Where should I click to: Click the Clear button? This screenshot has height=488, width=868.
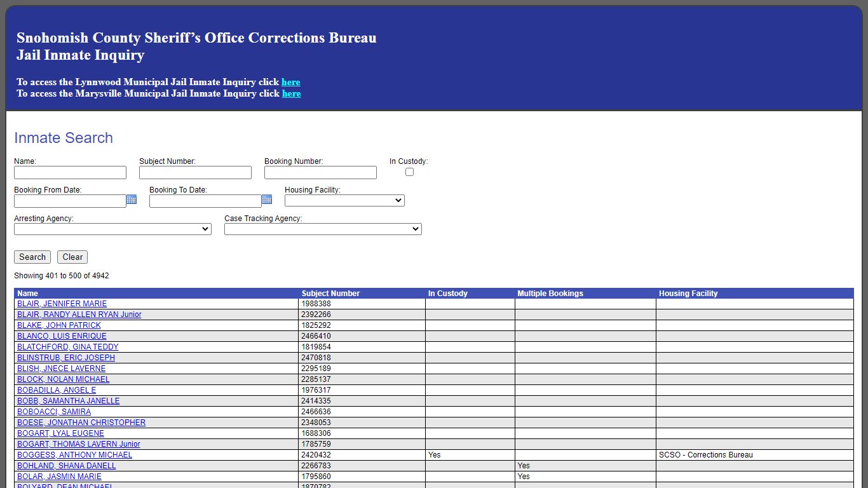(72, 257)
